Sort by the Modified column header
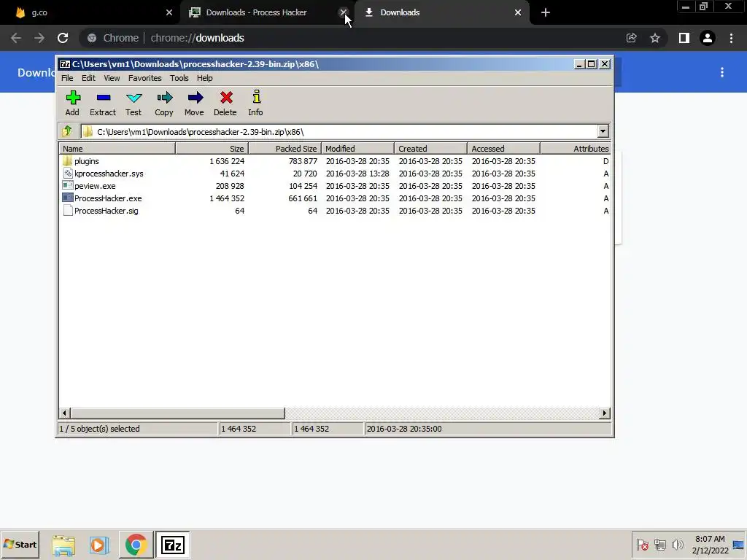 pyautogui.click(x=357, y=149)
